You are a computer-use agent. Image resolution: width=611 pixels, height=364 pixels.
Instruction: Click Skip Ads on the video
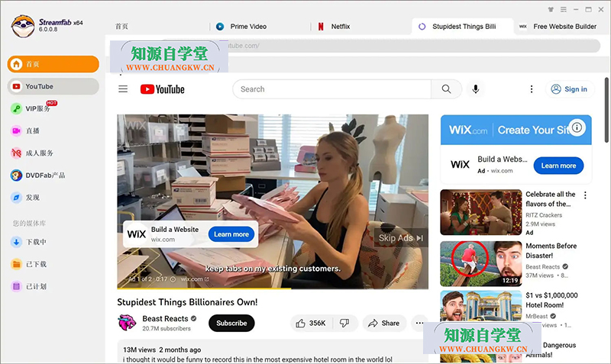pos(400,238)
